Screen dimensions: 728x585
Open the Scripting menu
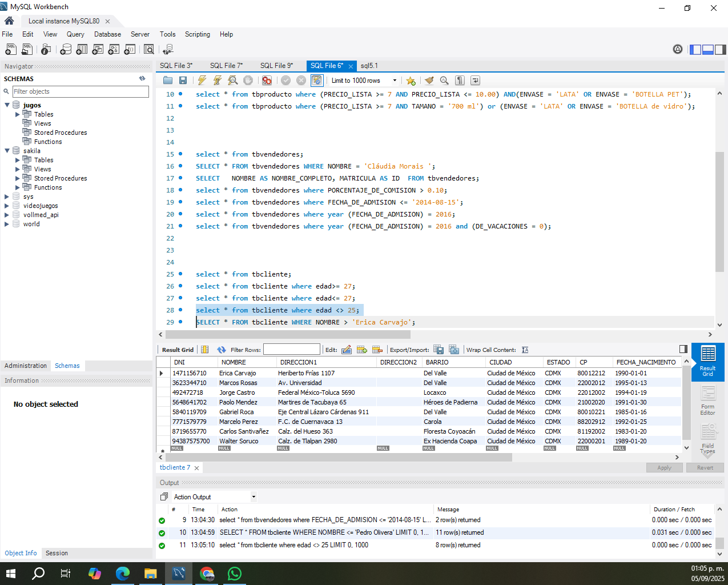pyautogui.click(x=198, y=34)
